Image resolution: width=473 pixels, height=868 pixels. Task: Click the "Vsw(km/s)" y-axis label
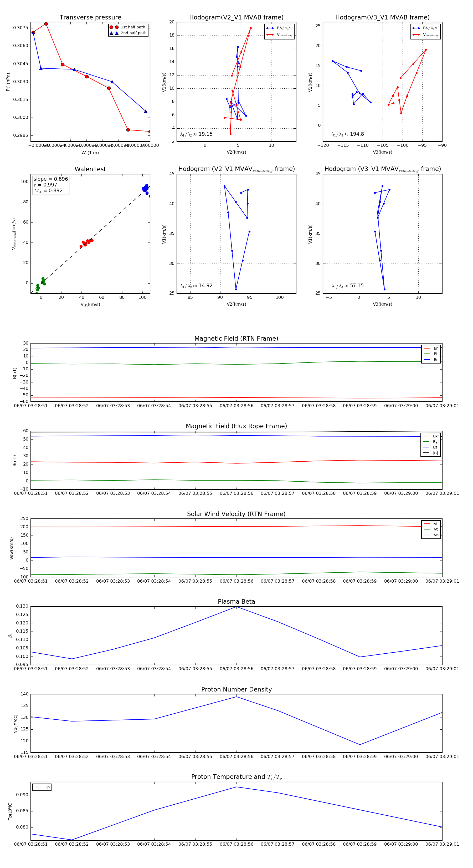[12, 548]
